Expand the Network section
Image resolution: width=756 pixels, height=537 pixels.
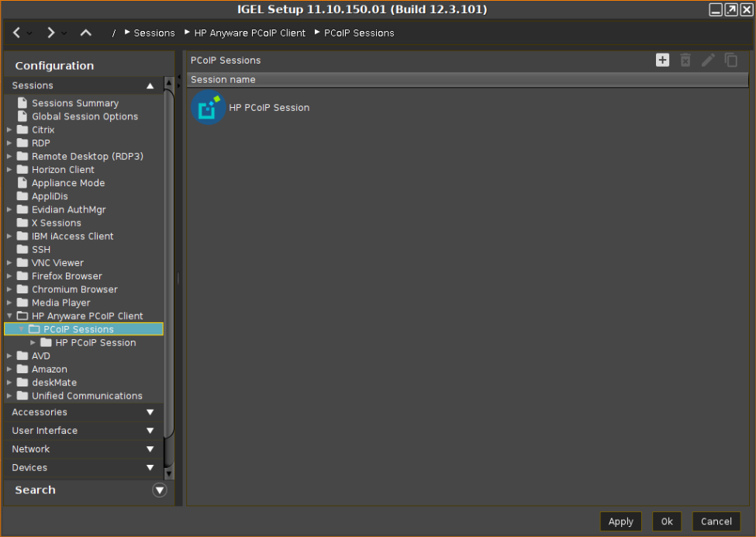pos(150,449)
